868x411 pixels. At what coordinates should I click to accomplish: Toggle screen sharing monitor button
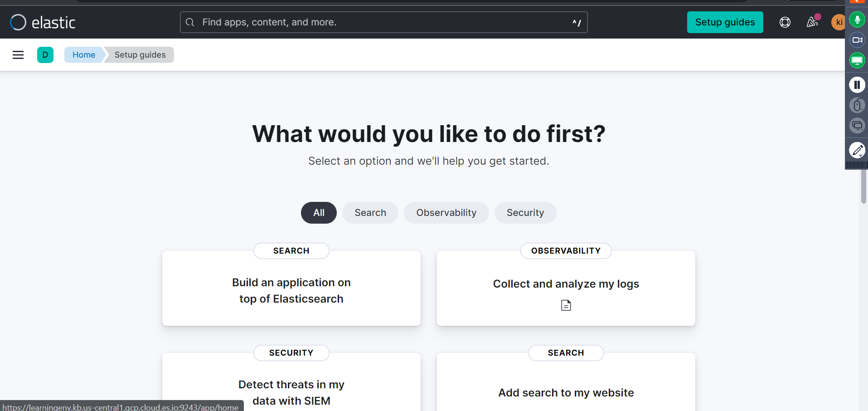pos(857,60)
